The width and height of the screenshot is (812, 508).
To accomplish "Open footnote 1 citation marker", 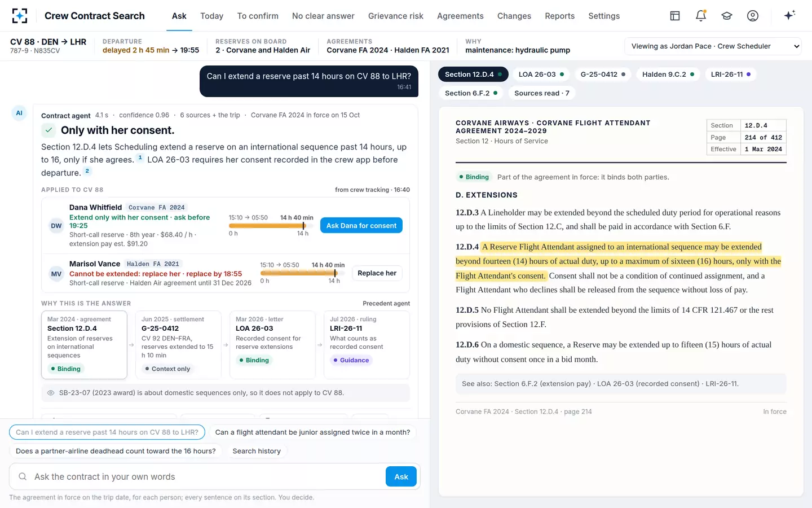I will point(140,158).
